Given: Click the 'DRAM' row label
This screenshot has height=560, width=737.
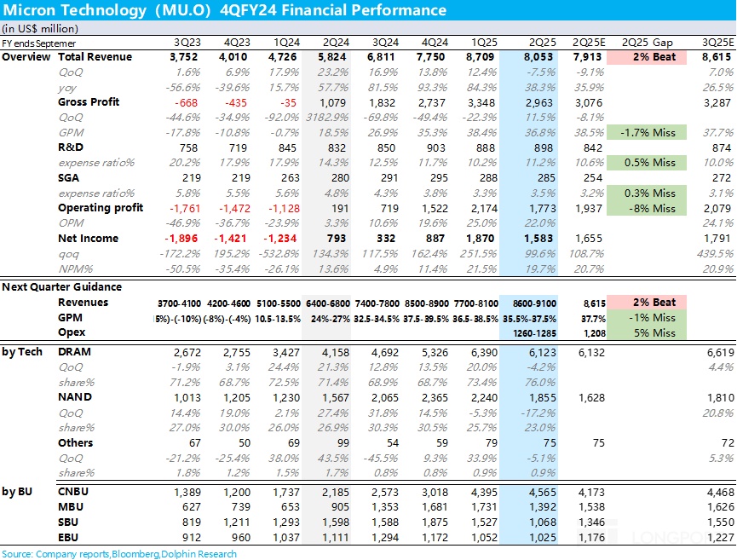Looking at the screenshot, I should 74,352.
